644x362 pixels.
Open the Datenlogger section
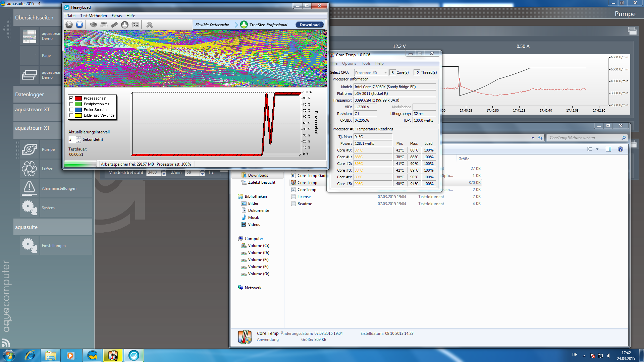click(30, 95)
